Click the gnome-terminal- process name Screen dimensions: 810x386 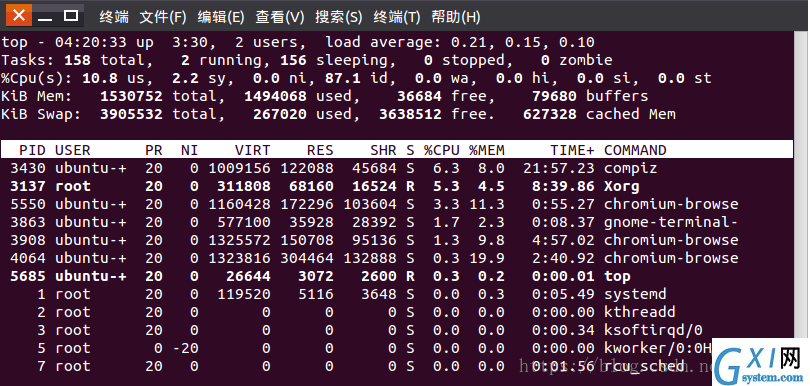tap(671, 222)
